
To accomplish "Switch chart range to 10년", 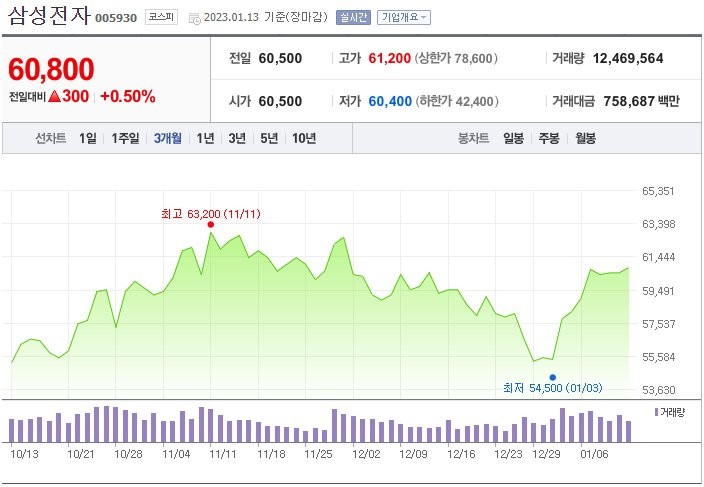I will coord(304,138).
